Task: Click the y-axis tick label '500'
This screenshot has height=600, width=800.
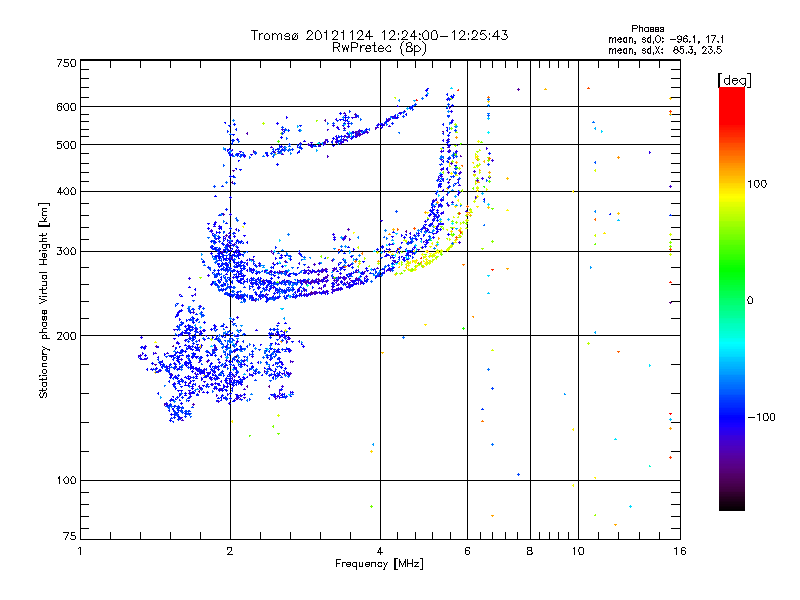Action: pyautogui.click(x=66, y=145)
